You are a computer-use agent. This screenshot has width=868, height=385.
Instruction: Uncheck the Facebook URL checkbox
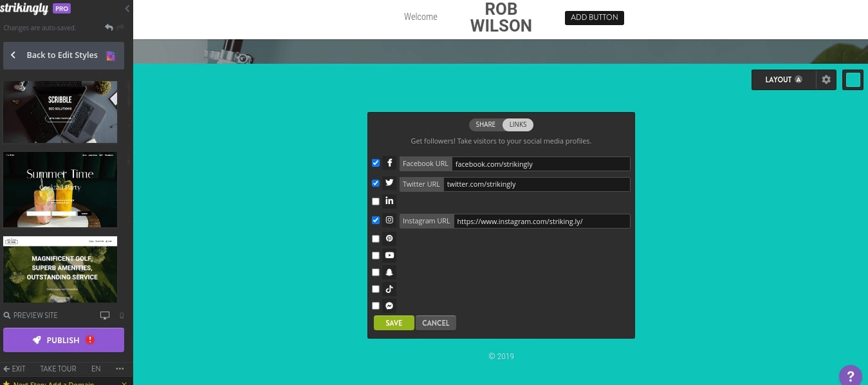[375, 163]
